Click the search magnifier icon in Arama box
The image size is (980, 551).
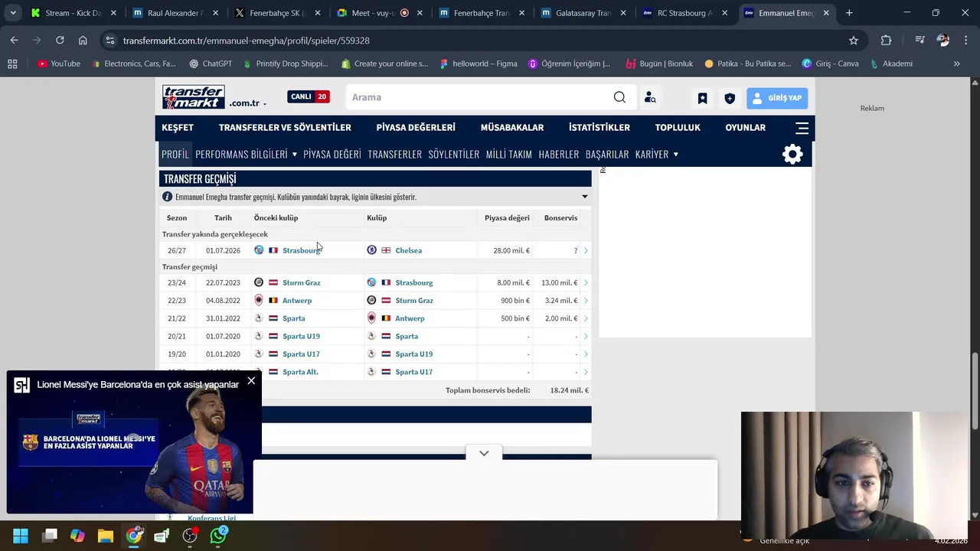[x=619, y=97]
